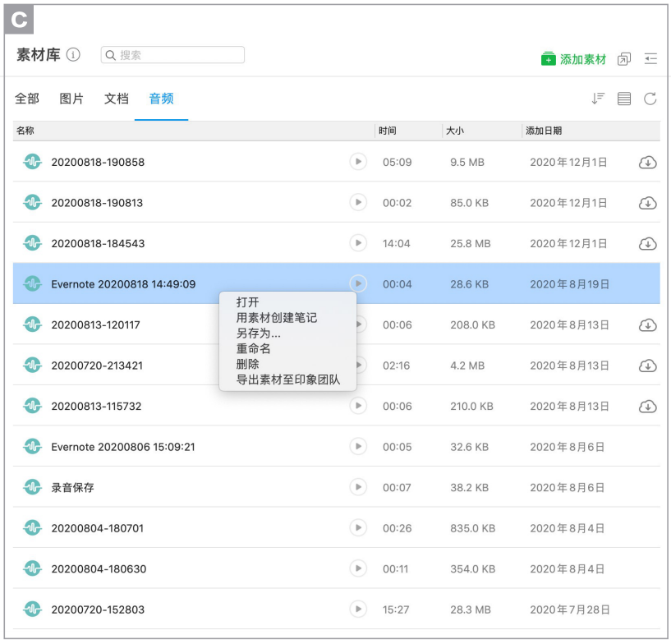Click the 添加素材 button
The image size is (671, 644).
pos(573,59)
